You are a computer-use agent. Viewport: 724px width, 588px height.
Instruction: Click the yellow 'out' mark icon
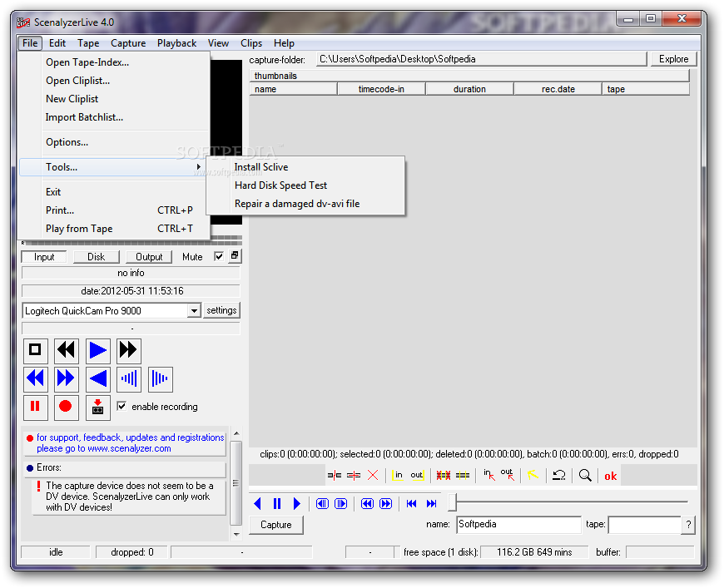tap(417, 476)
